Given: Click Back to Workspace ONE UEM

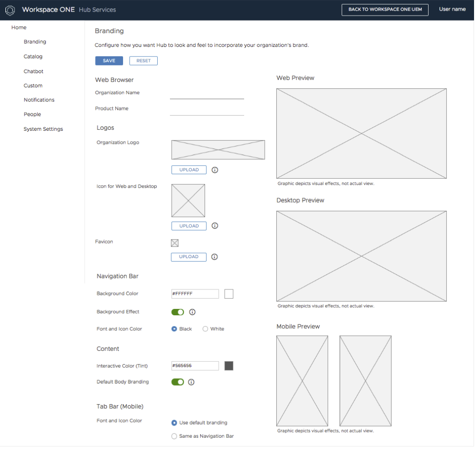Looking at the screenshot, I should point(385,10).
